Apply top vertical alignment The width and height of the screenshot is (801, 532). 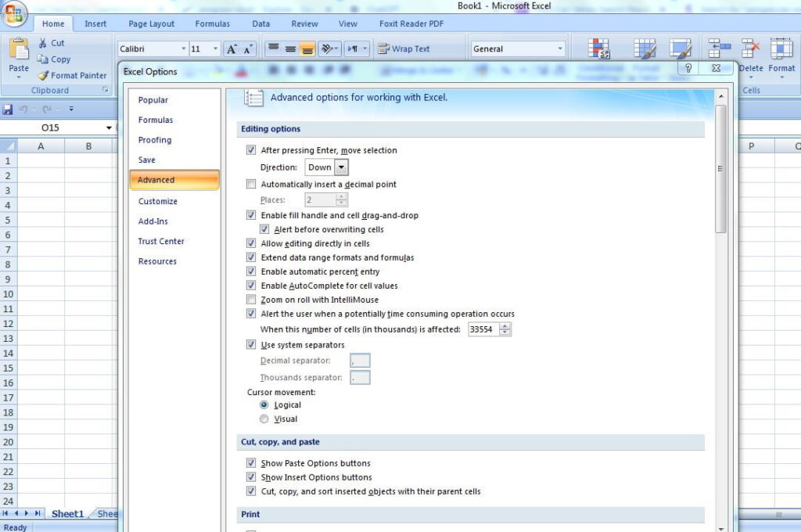[x=274, y=49]
